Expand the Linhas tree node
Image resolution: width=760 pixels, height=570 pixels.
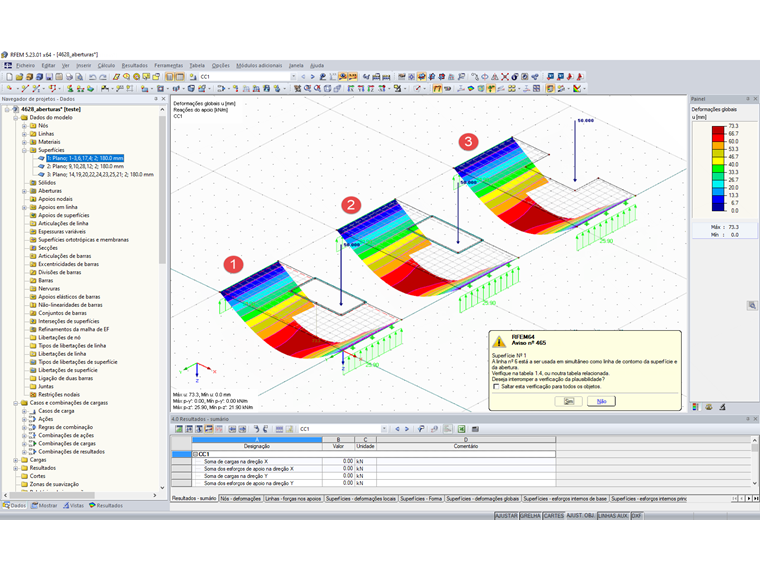tap(24, 134)
